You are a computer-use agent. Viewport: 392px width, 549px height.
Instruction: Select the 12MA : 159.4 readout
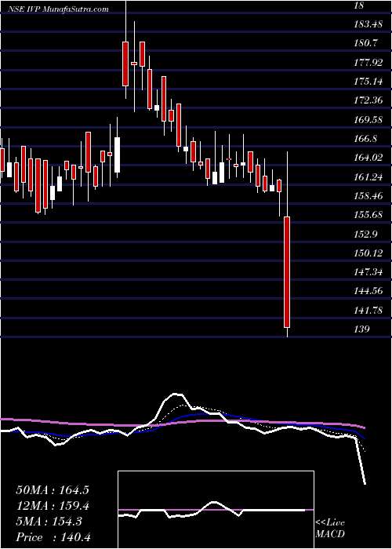(53, 506)
